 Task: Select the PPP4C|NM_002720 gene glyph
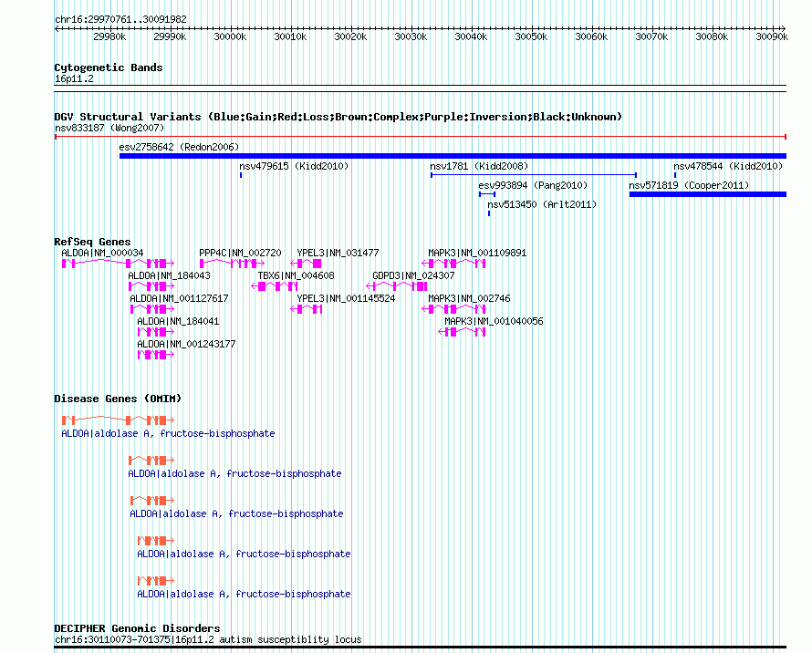point(232,264)
